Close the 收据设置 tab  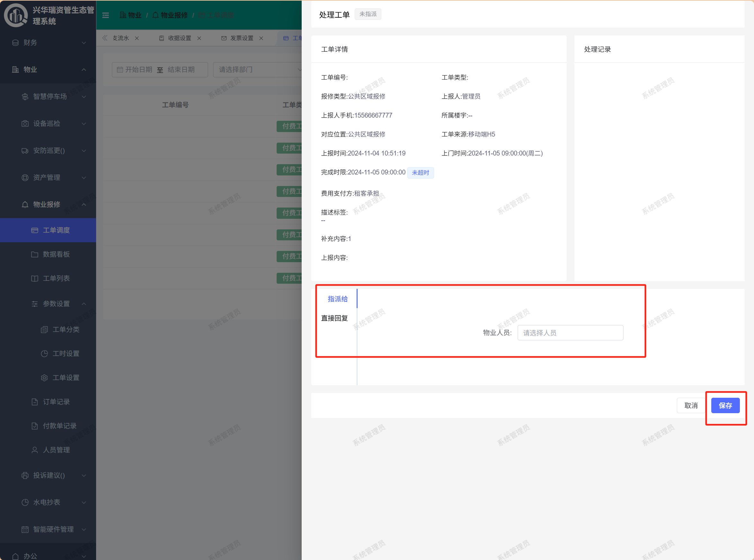[199, 38]
